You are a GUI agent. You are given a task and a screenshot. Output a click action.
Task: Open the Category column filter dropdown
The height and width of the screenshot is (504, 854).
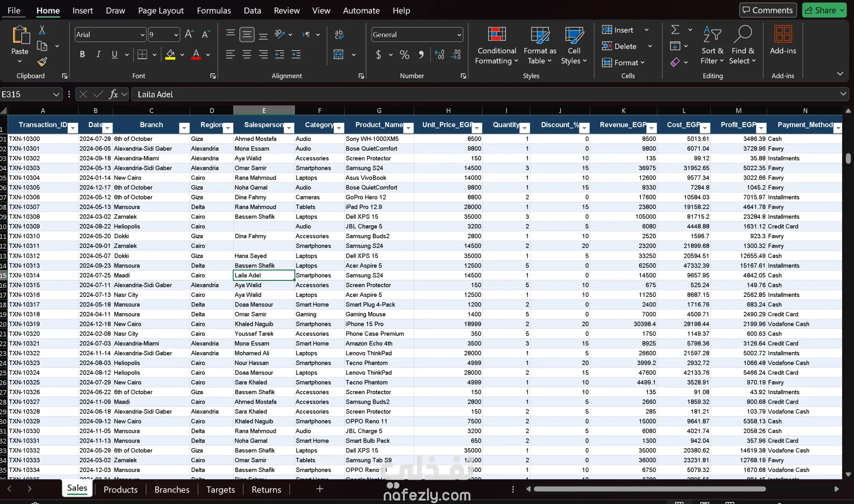(339, 128)
